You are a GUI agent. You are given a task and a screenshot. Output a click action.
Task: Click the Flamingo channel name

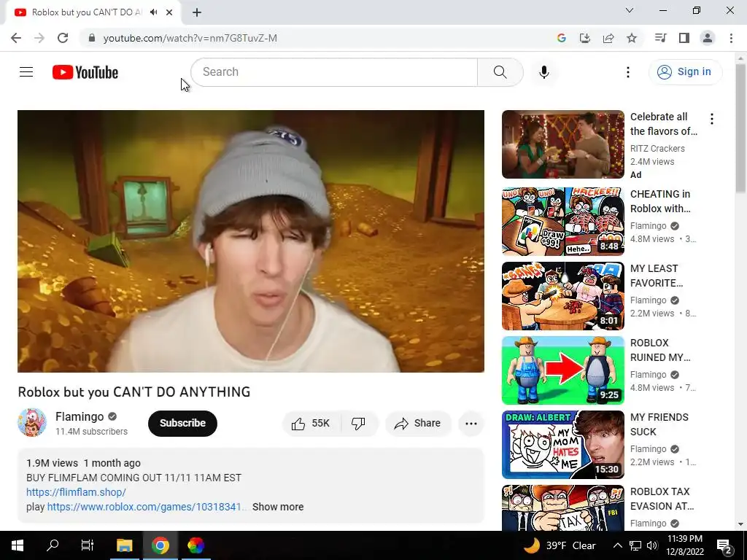pos(80,416)
